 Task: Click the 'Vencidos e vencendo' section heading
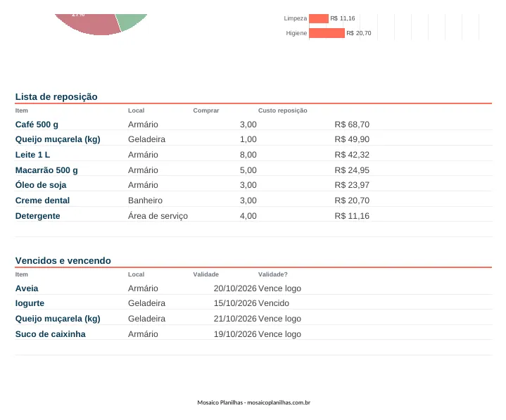(x=63, y=260)
